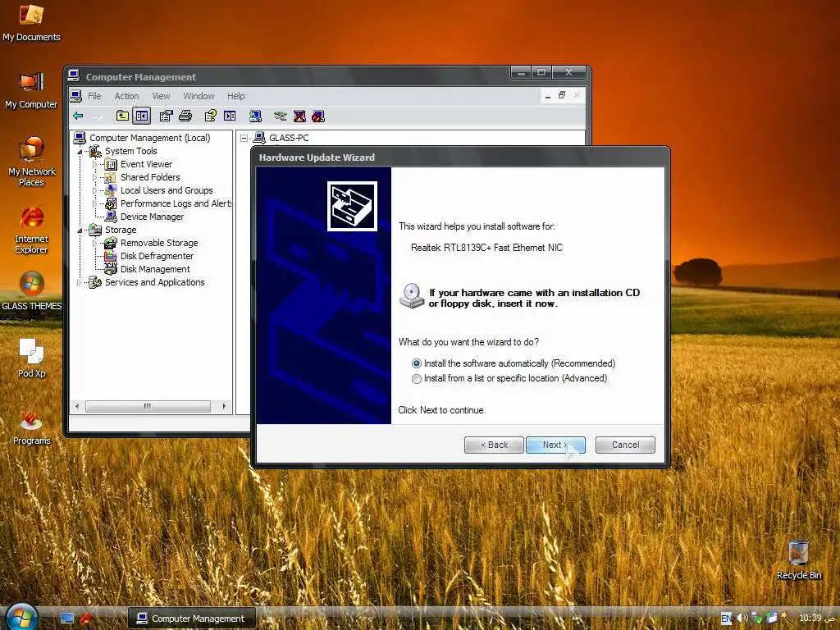Click the MMC console icon left of File menu
The height and width of the screenshot is (630, 840).
pos(76,96)
